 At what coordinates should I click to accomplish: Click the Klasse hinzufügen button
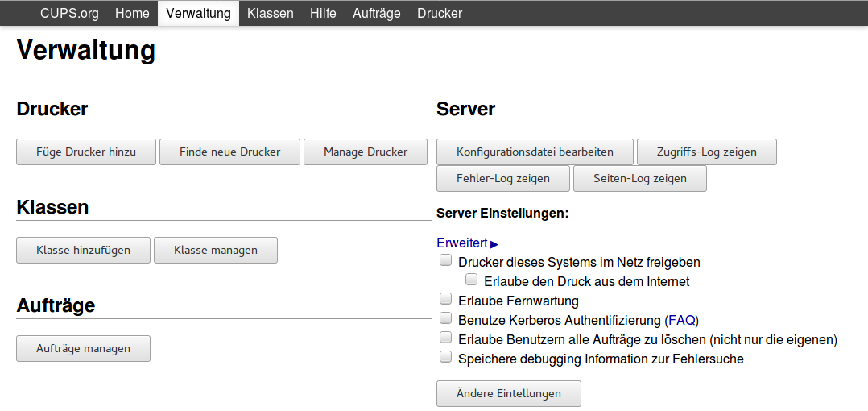click(83, 250)
